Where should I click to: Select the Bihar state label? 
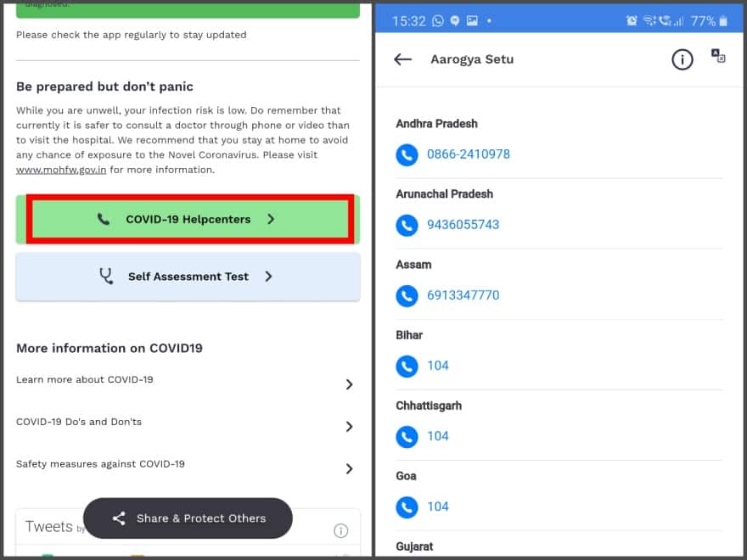[409, 335]
